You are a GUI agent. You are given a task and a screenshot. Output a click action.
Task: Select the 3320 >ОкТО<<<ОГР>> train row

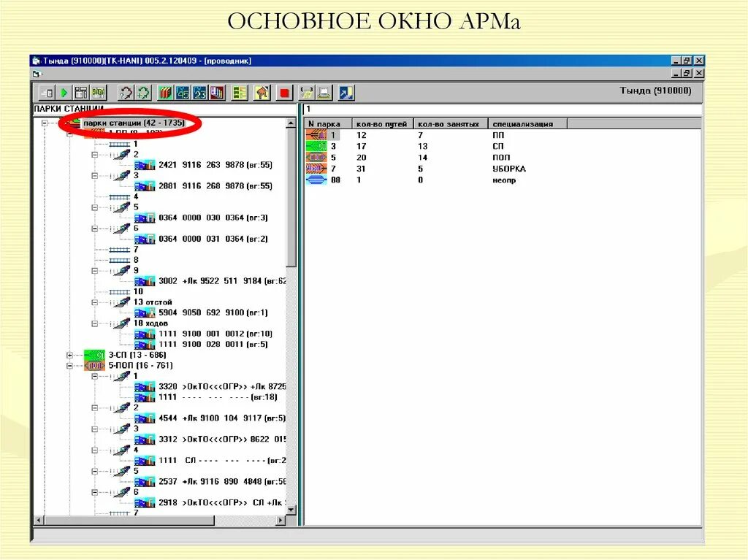pyautogui.click(x=222, y=387)
